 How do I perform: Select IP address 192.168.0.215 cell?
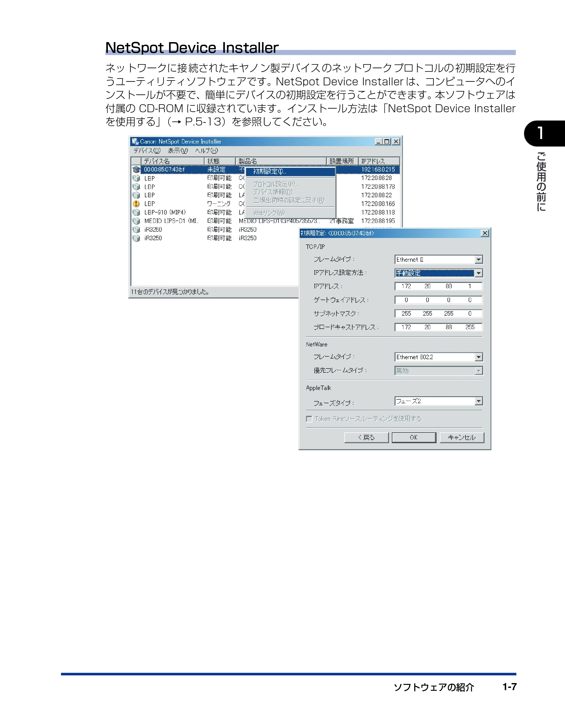[378, 169]
